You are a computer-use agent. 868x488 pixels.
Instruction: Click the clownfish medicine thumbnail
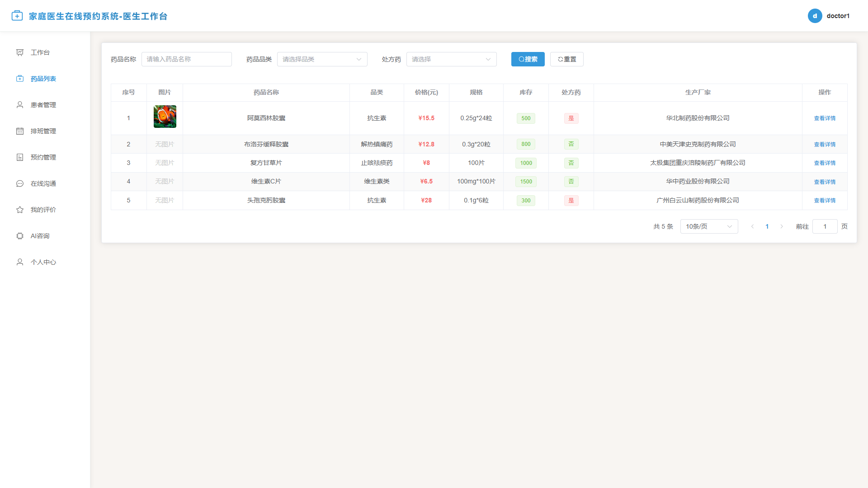[x=165, y=117]
